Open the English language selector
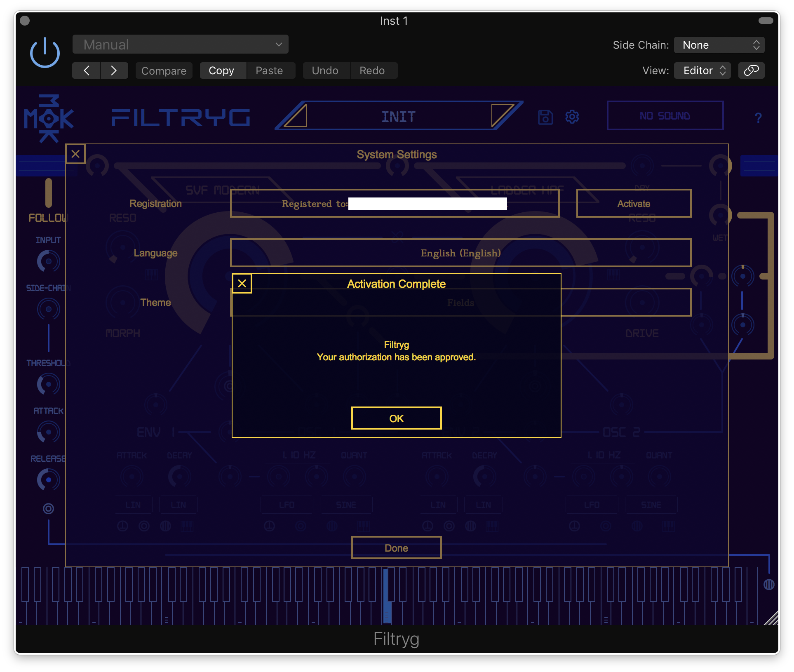This screenshot has width=794, height=672. [460, 253]
